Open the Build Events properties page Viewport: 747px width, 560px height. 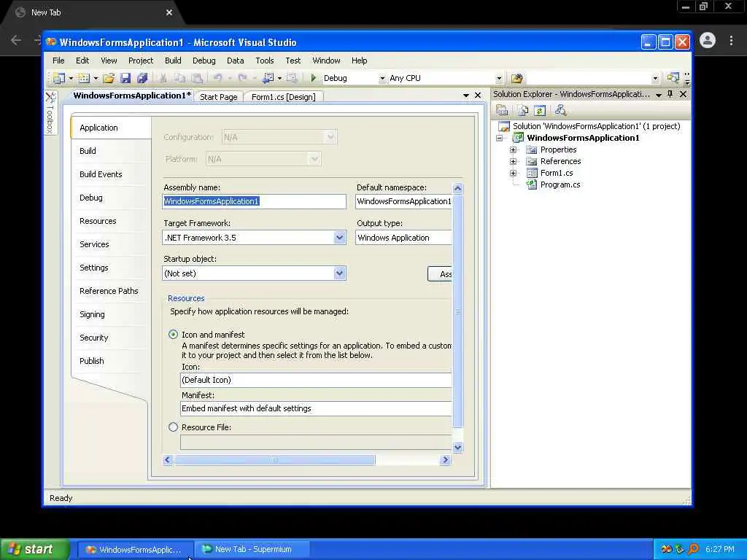[x=101, y=174]
